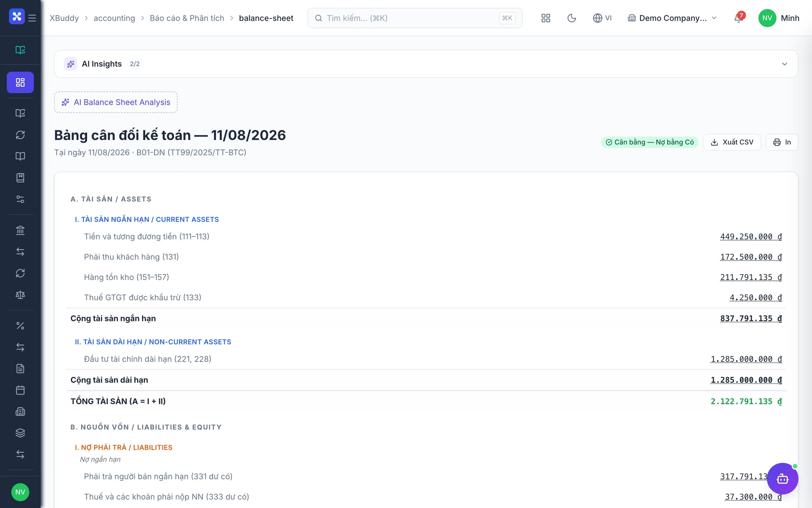This screenshot has height=508, width=812.
Task: Open the percent sidebar icon
Action: pos(20,326)
